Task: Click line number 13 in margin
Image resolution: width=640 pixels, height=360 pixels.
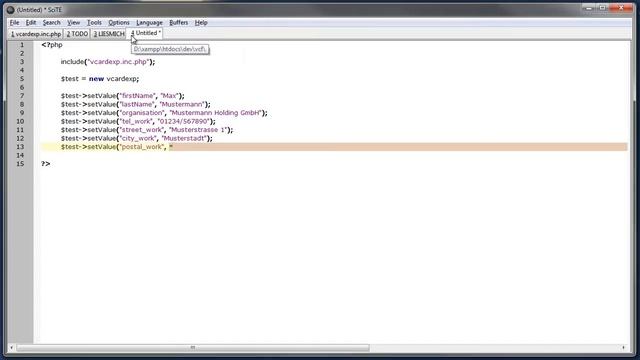Action: (x=20, y=147)
